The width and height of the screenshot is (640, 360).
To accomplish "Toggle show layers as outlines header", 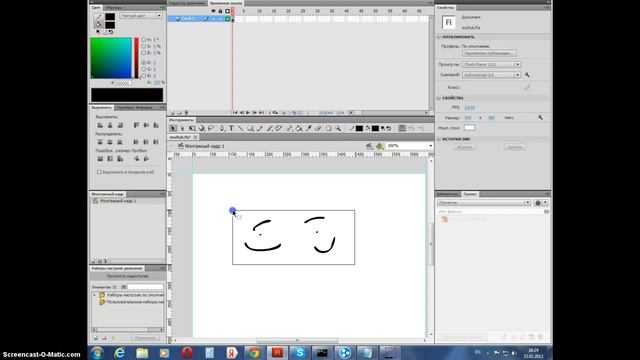I will (x=227, y=11).
